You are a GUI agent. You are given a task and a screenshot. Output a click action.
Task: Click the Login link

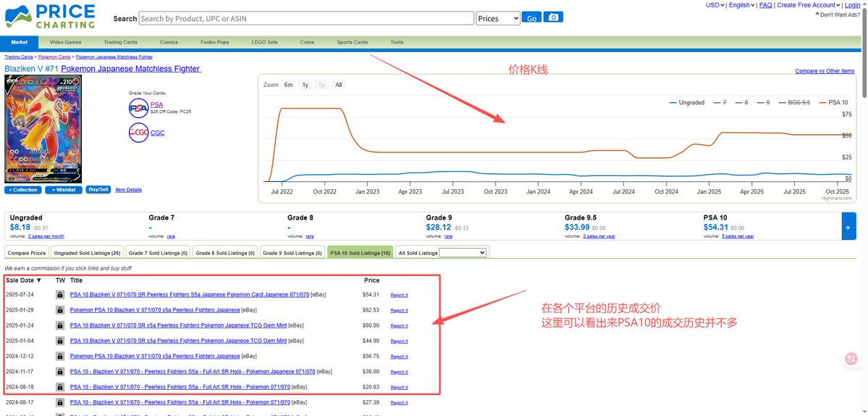[x=852, y=5]
